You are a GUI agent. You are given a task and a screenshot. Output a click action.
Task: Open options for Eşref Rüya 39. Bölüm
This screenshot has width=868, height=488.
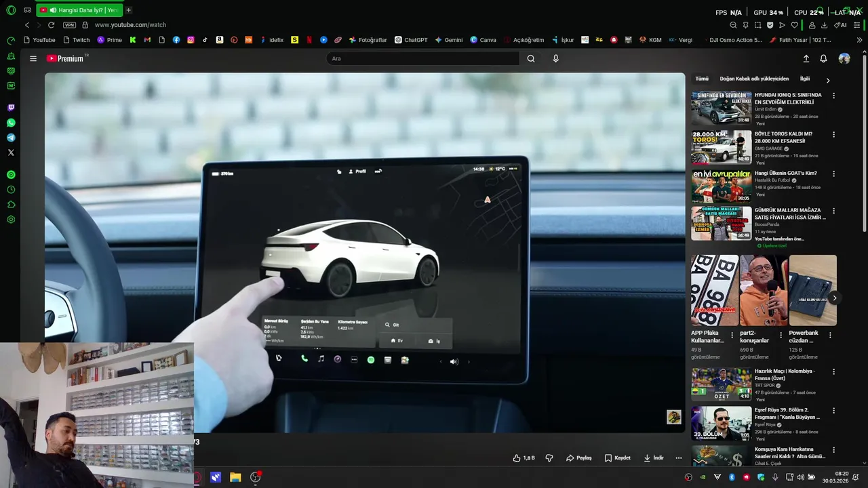click(x=833, y=411)
